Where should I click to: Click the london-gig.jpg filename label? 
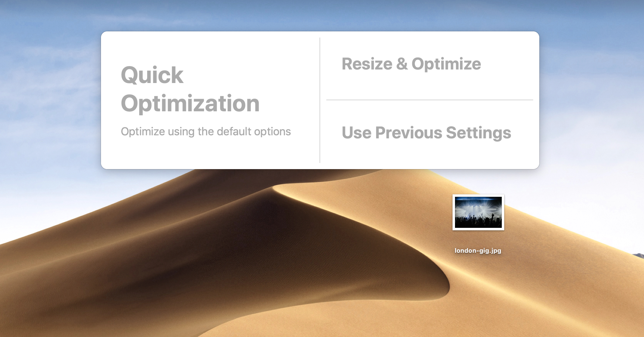pyautogui.click(x=478, y=251)
